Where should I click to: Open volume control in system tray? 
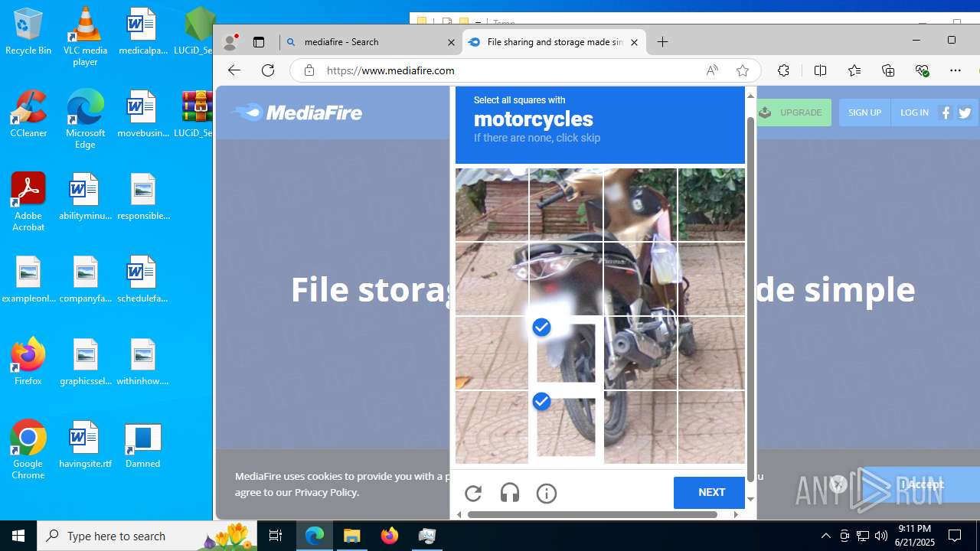880,536
